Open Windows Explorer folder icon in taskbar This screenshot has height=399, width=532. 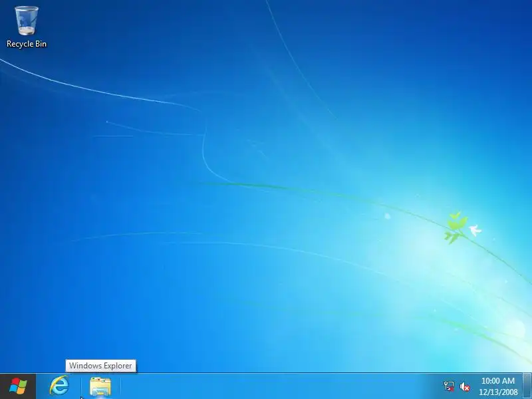100,386
